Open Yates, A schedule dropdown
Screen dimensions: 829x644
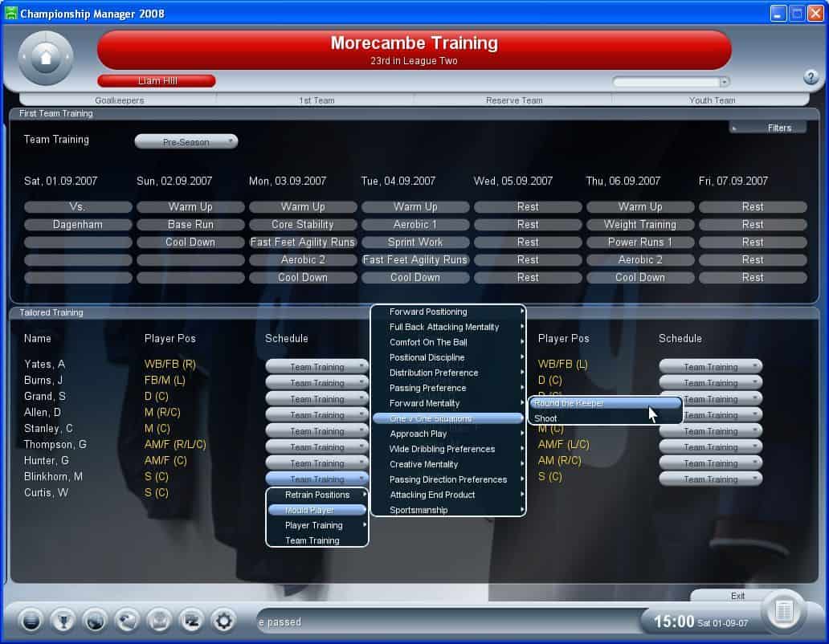pos(317,367)
